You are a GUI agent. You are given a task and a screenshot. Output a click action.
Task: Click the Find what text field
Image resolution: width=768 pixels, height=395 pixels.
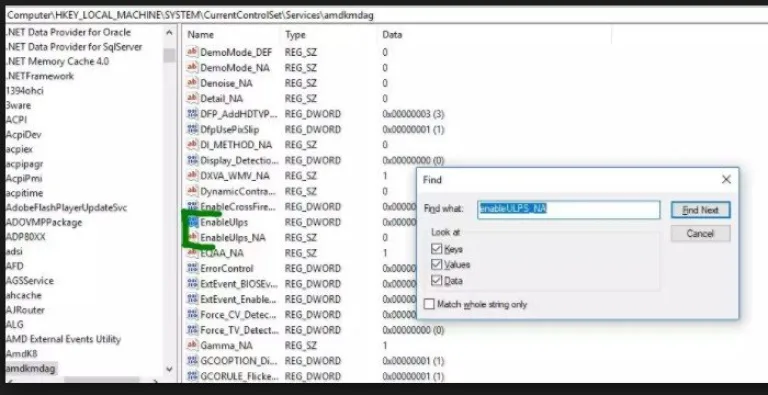(x=569, y=210)
